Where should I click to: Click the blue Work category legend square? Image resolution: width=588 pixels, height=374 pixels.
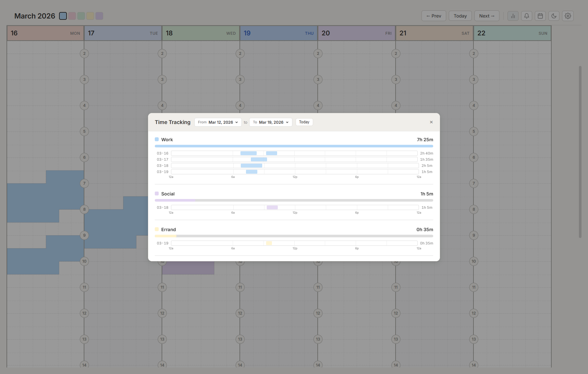(x=157, y=139)
